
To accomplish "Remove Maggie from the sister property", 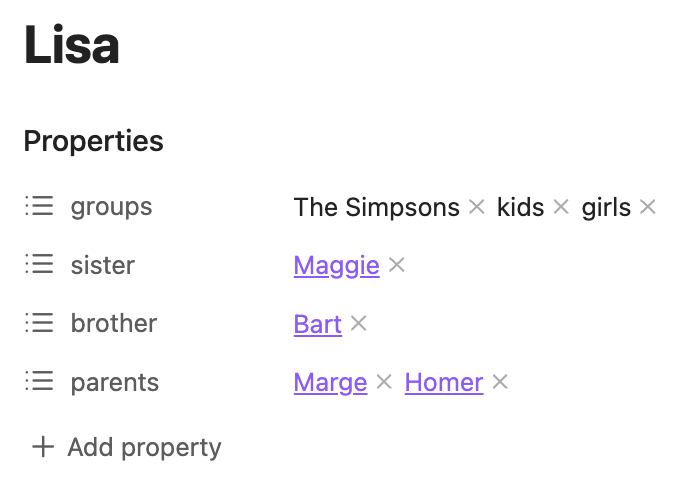I will pos(397,265).
